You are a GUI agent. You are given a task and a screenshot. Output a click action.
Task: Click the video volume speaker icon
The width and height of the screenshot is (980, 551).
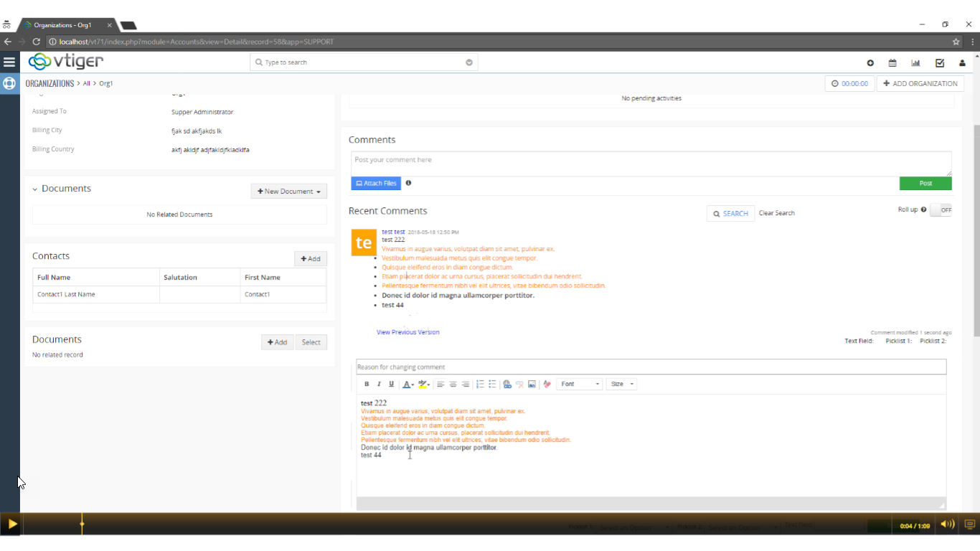(x=947, y=524)
